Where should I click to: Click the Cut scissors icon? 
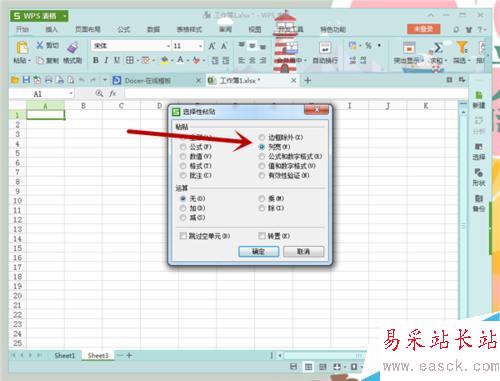(40, 45)
